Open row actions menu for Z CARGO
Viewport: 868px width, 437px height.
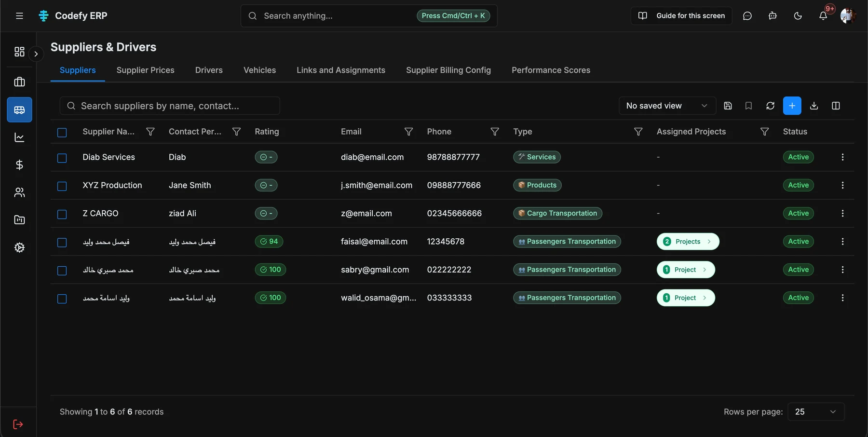(842, 213)
